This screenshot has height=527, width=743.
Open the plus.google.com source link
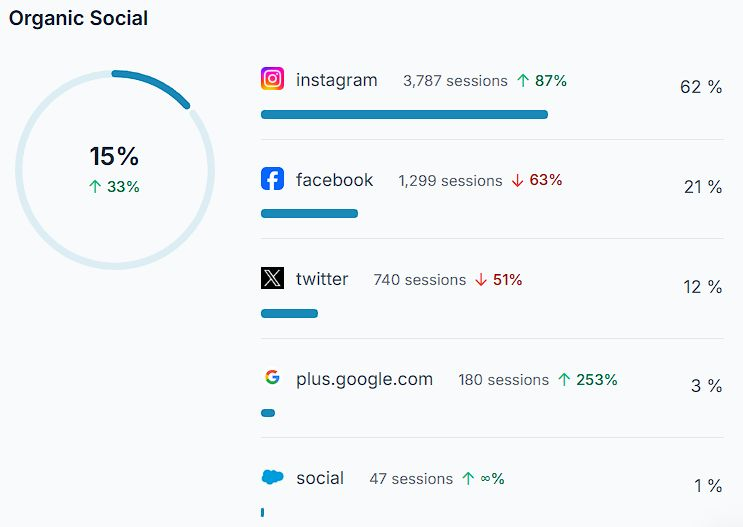click(364, 379)
